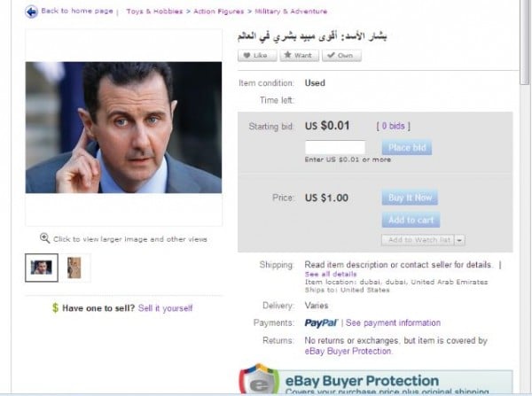Click the page vertical scrollbar thumb
Screen dimensions: 532x396
tap(525, 43)
